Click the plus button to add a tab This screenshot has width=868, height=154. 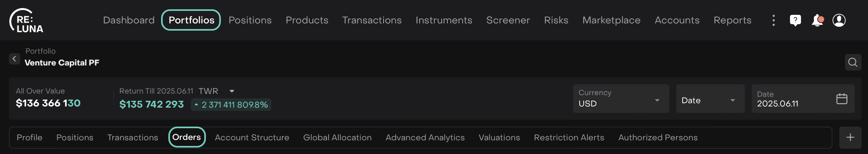pos(850,137)
